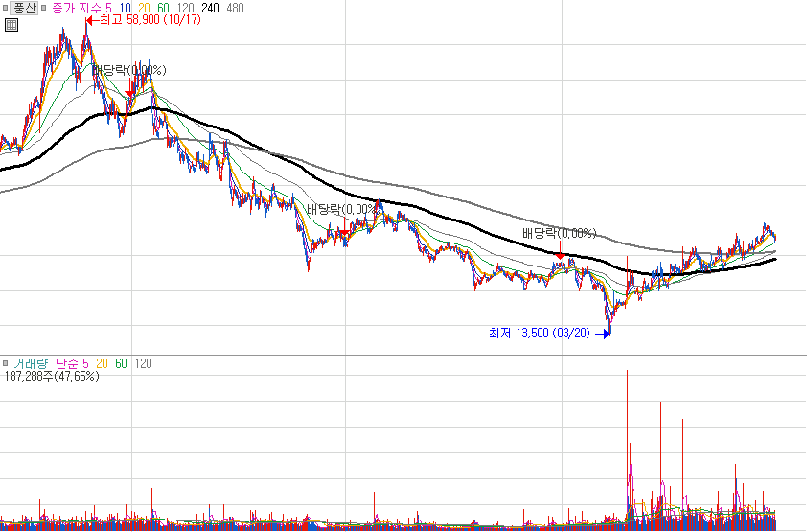
Task: Select the black 240 moving average label
Action: 210,8
